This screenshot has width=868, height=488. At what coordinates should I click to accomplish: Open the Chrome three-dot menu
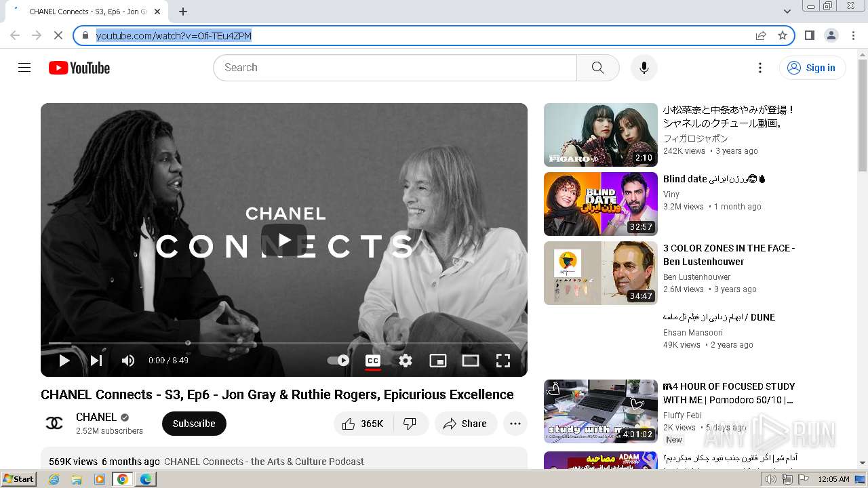coord(853,35)
